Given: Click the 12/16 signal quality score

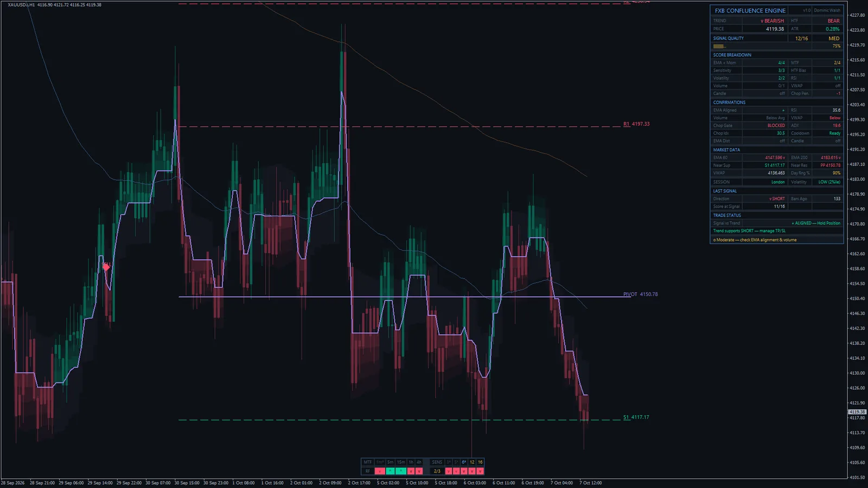Looking at the screenshot, I should click(x=801, y=38).
